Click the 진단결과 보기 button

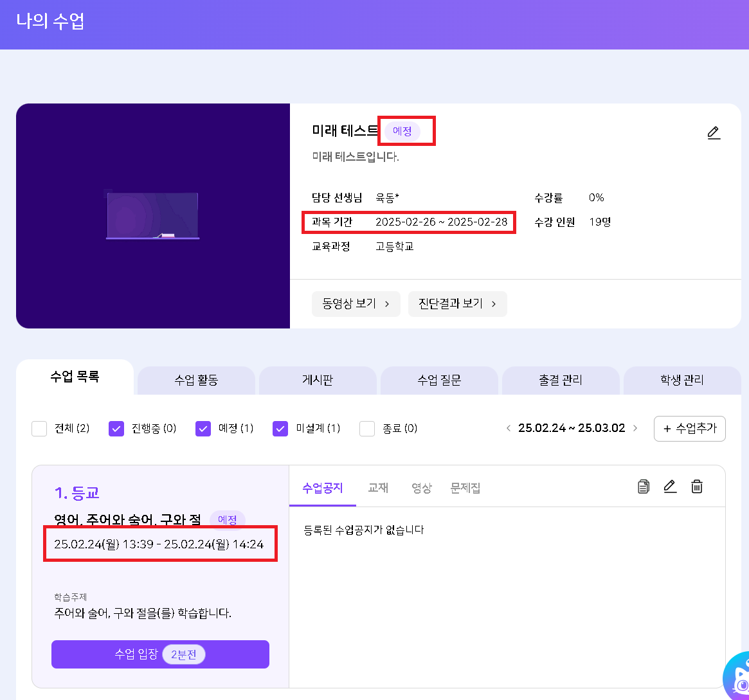[457, 303]
